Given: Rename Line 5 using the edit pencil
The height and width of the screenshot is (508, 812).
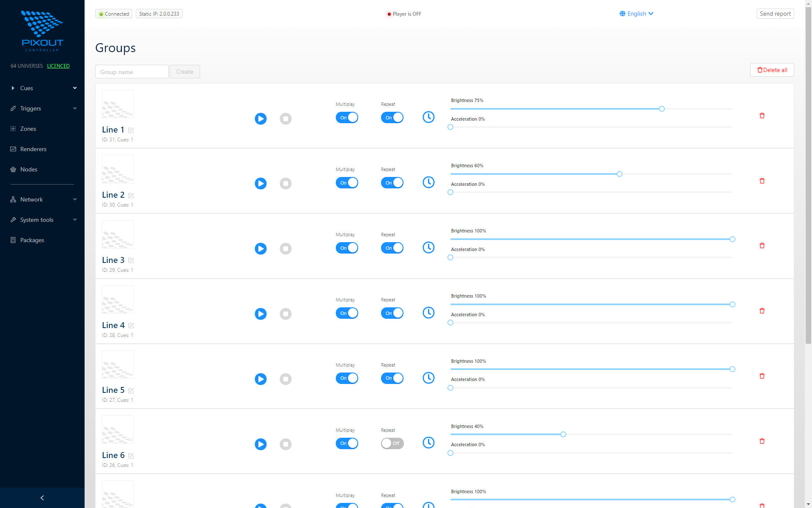Looking at the screenshot, I should point(131,391).
